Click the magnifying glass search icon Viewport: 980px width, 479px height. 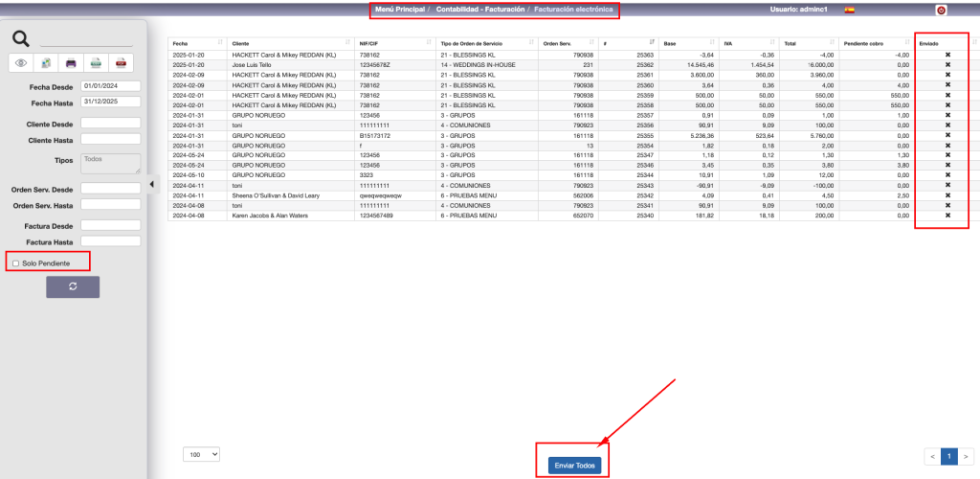pos(21,38)
